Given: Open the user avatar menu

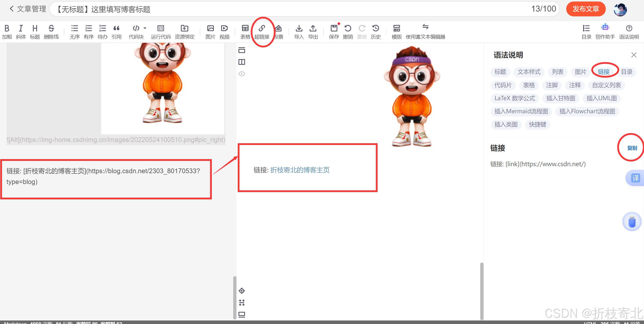Looking at the screenshot, I should [x=620, y=10].
